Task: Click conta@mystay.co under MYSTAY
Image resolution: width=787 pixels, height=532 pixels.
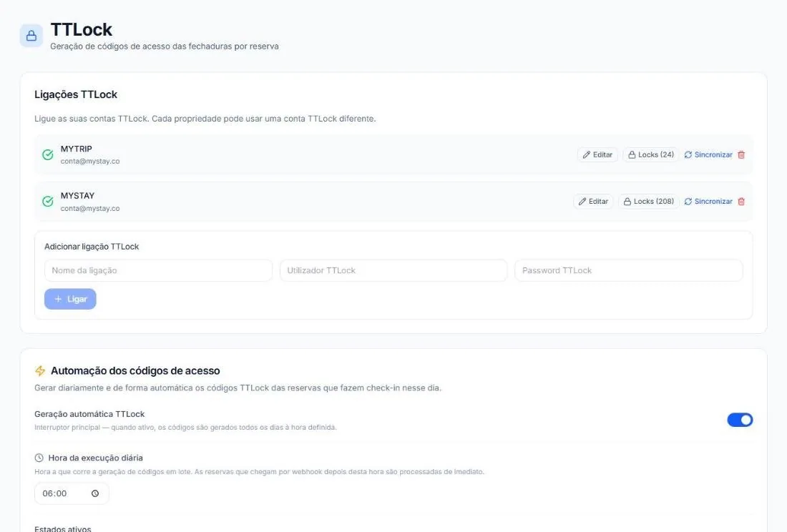Action: tap(90, 209)
